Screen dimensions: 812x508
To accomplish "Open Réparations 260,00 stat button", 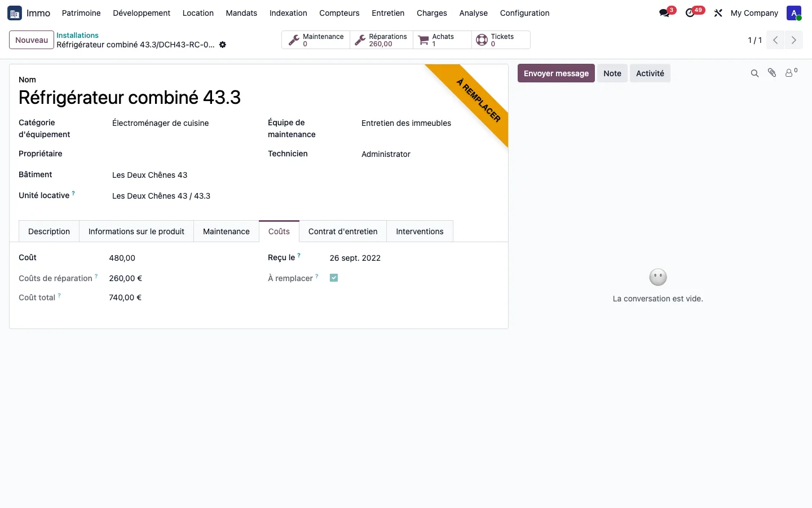I will 381,40.
